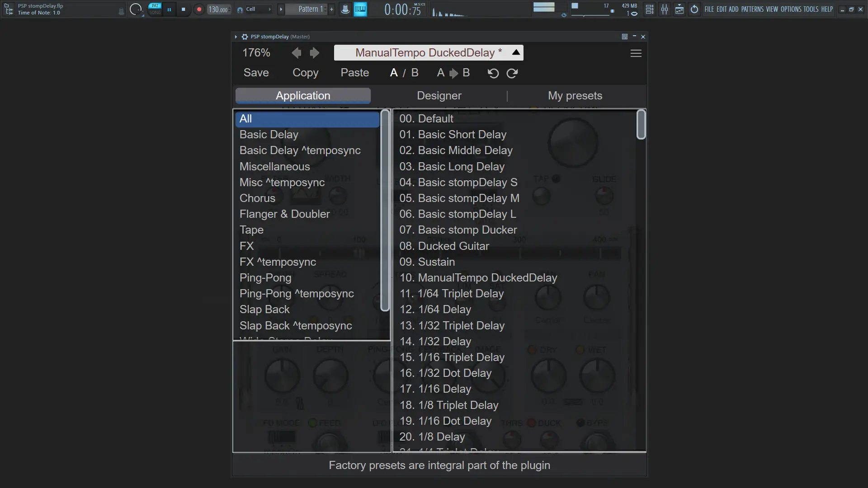Click the Save button
The image size is (868, 488).
[256, 73]
